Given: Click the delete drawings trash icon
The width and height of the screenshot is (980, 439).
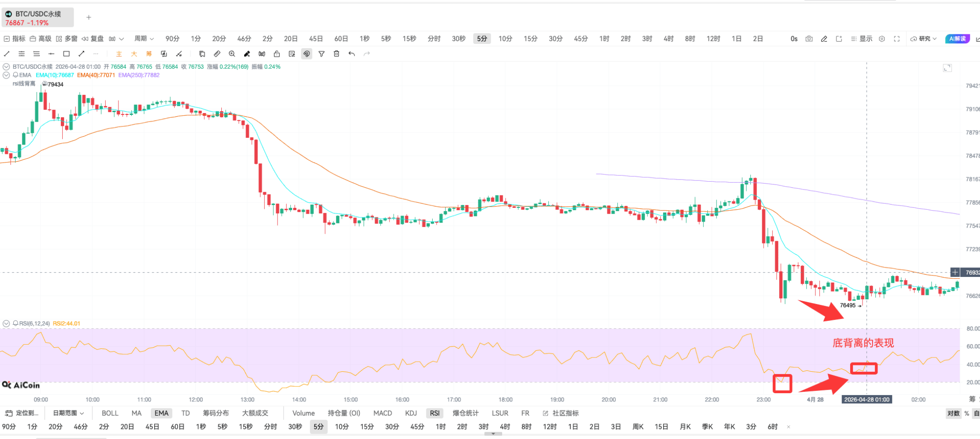Looking at the screenshot, I should pyautogui.click(x=337, y=54).
